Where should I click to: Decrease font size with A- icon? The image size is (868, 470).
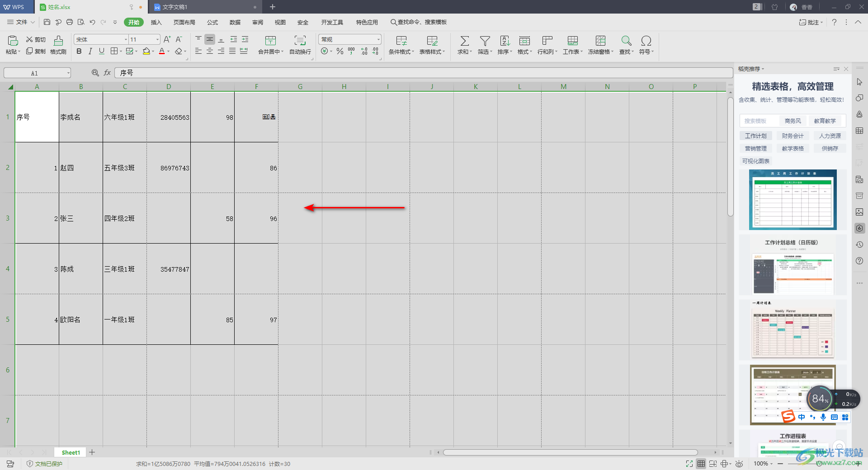[179, 40]
